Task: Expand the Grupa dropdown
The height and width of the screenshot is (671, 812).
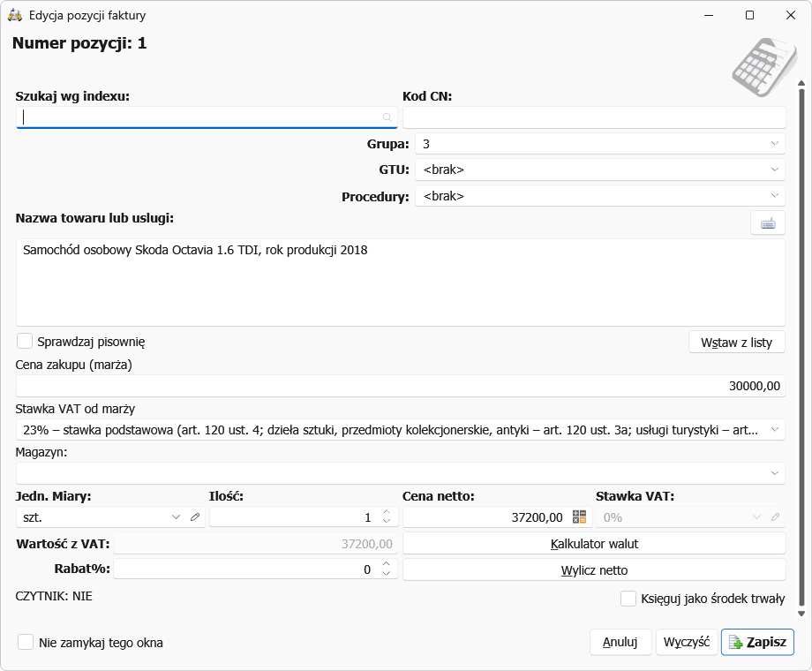Action: [775, 144]
